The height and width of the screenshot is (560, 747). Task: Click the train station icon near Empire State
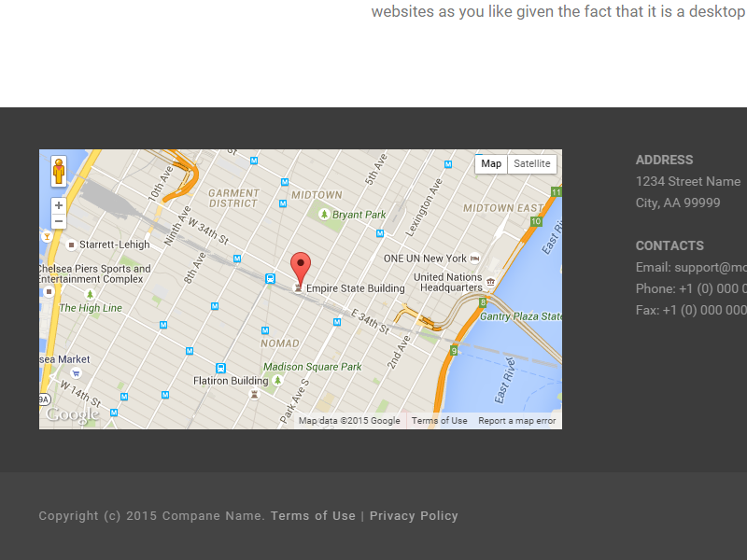270,278
